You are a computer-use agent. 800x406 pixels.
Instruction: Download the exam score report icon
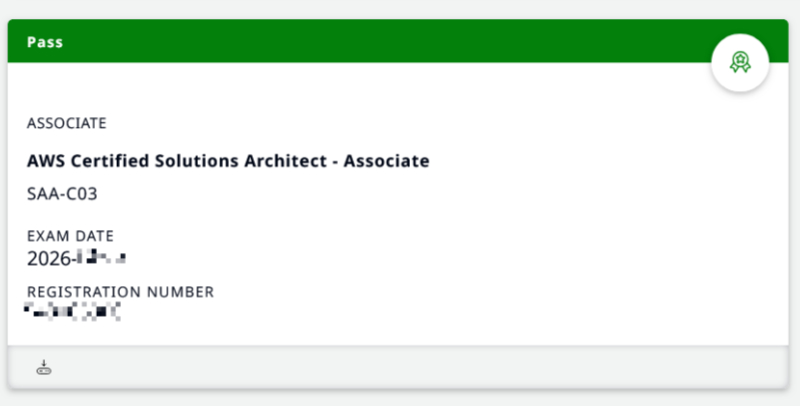point(44,367)
